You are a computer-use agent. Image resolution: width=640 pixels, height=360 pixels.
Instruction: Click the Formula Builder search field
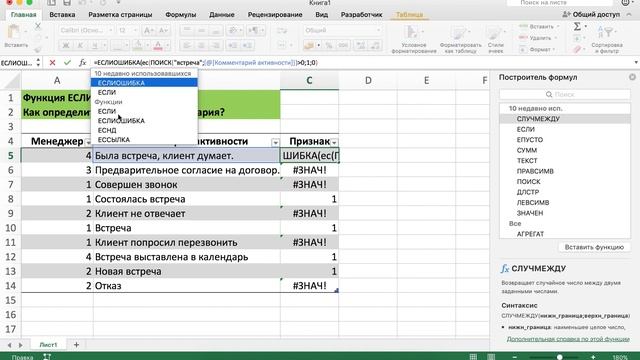(565, 94)
